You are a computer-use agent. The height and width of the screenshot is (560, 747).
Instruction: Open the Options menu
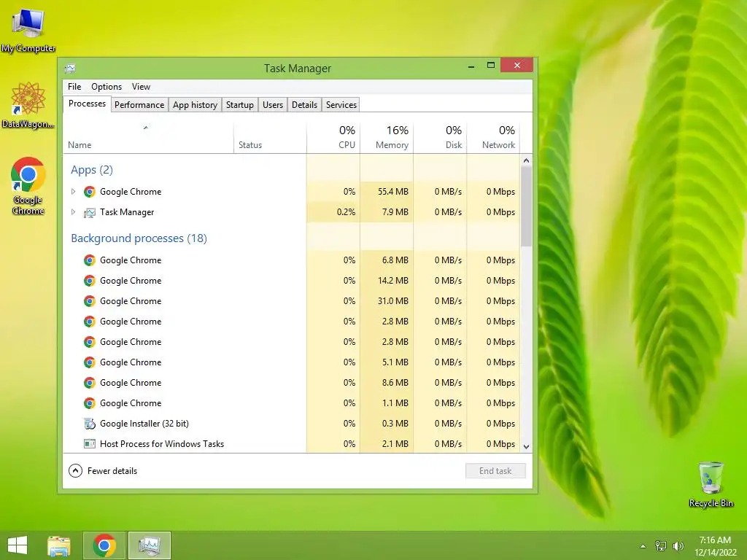pyautogui.click(x=107, y=87)
